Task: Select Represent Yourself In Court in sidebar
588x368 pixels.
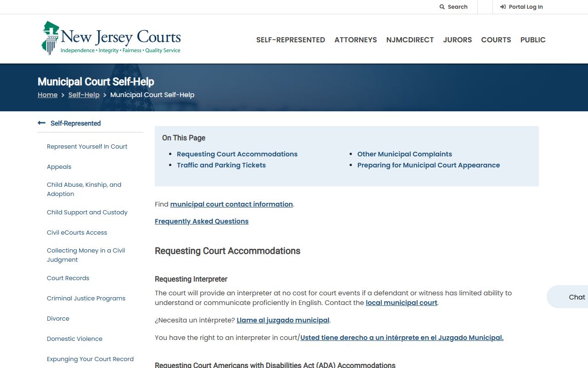Action: click(87, 146)
